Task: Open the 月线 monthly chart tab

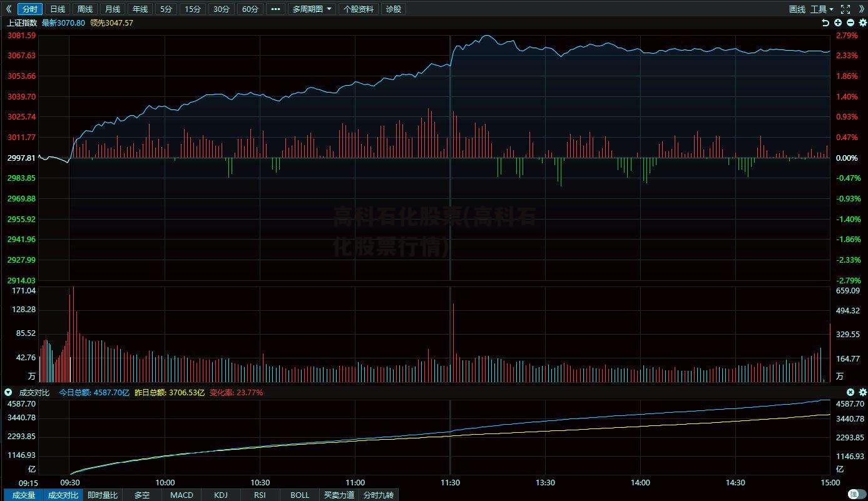Action: point(113,9)
